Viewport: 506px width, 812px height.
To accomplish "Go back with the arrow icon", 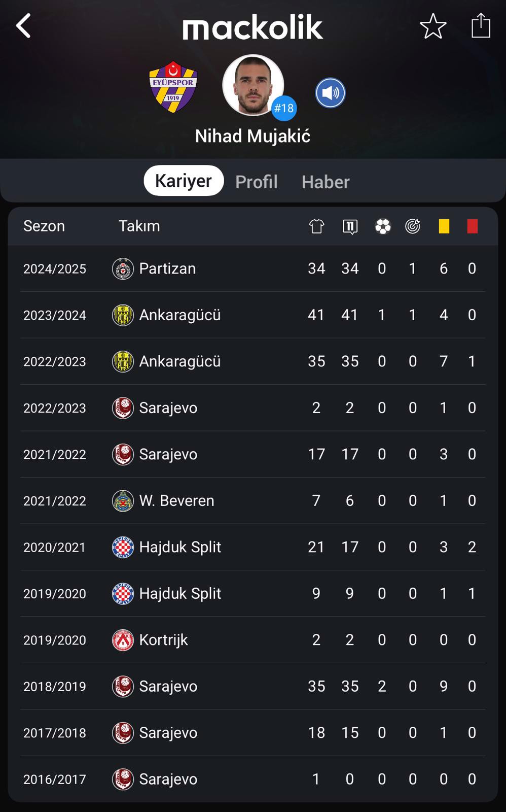I will pyautogui.click(x=23, y=26).
